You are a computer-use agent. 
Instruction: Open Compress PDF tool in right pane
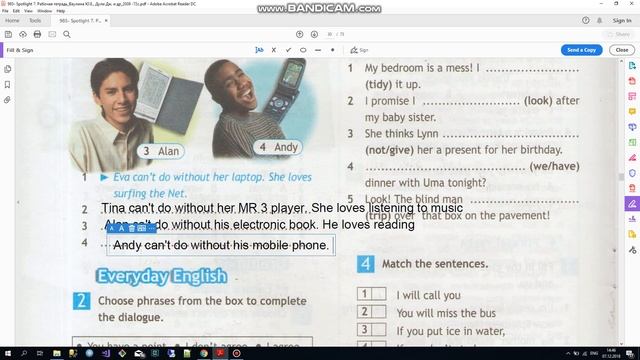pyautogui.click(x=632, y=188)
